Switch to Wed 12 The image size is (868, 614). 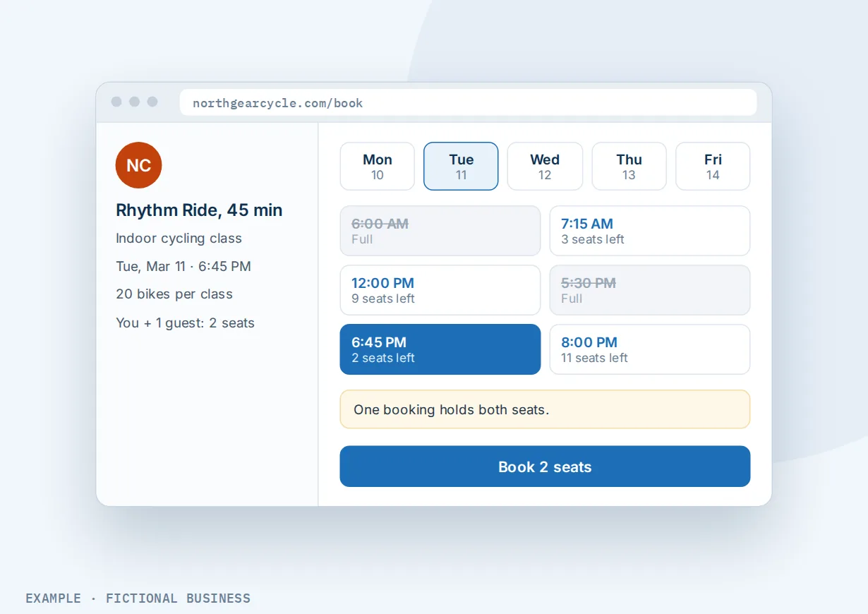point(545,167)
